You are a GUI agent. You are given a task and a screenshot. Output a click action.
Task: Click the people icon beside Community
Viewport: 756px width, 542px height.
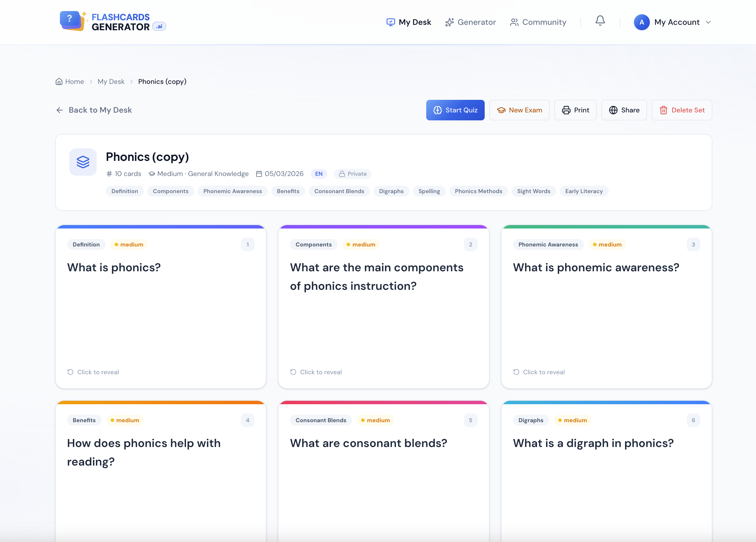(514, 22)
